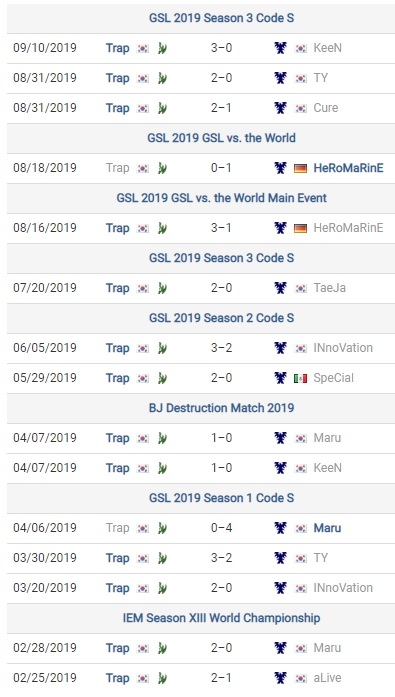Image resolution: width=395 pixels, height=697 pixels.
Task: Click KeeN in the 04/07/2019 row
Action: click(x=327, y=468)
